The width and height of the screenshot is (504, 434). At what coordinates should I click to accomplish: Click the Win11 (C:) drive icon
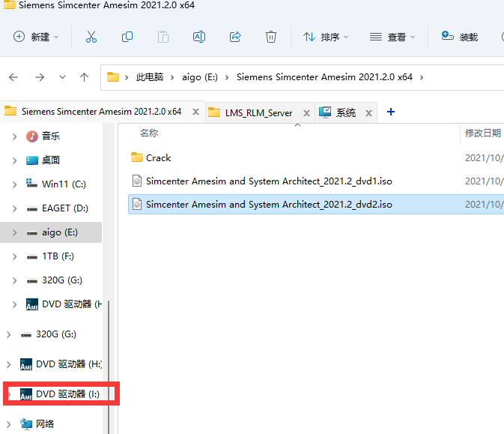[31, 184]
